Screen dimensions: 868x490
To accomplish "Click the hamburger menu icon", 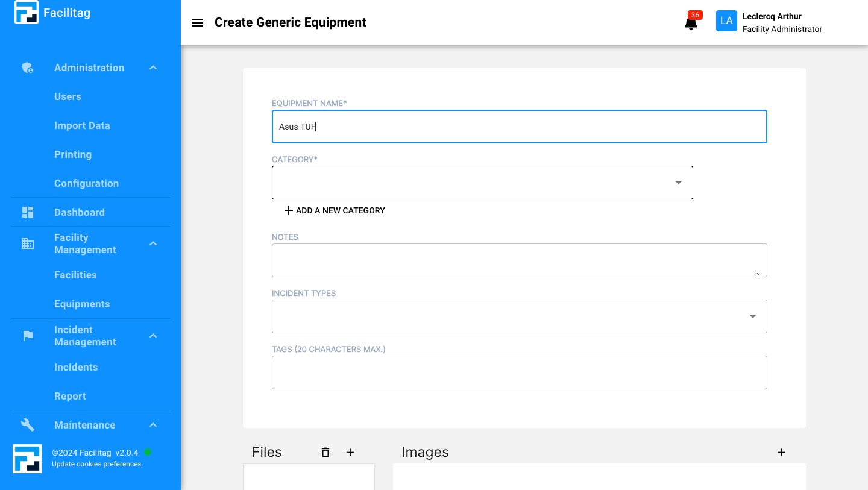I will [198, 23].
